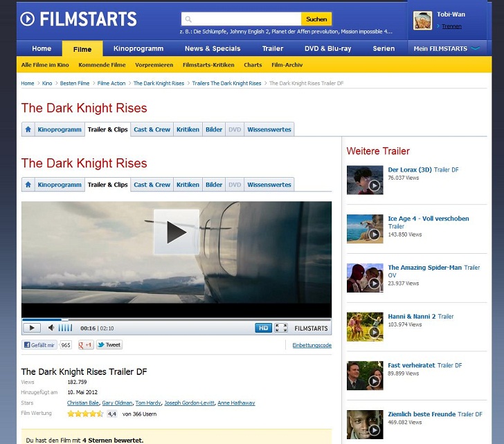
Task: Click the upper home icon tab
Action: (28, 129)
